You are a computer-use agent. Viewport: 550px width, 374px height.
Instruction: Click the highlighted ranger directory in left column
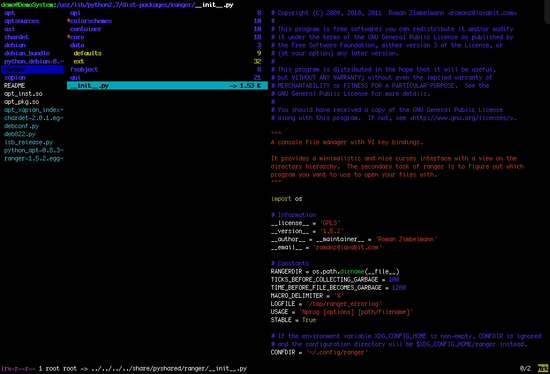click(x=32, y=69)
